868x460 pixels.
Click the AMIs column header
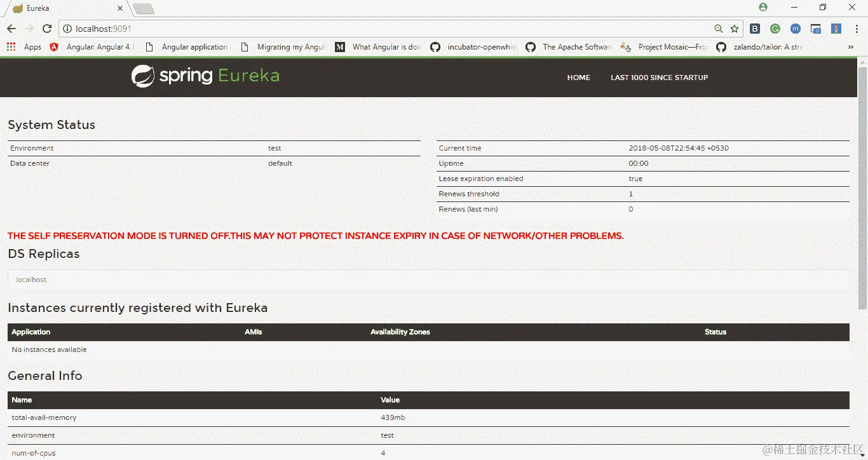(253, 332)
